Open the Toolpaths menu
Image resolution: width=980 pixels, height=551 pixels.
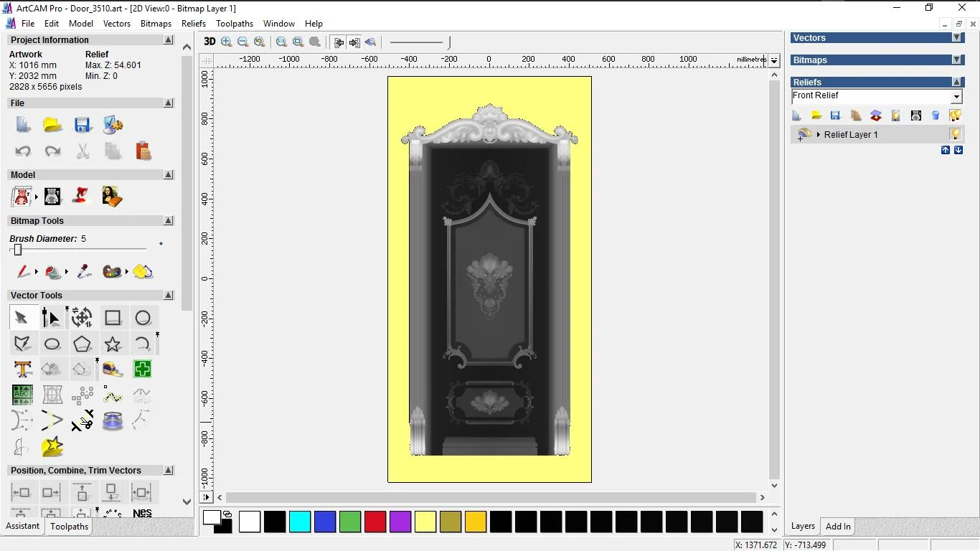pyautogui.click(x=235, y=24)
